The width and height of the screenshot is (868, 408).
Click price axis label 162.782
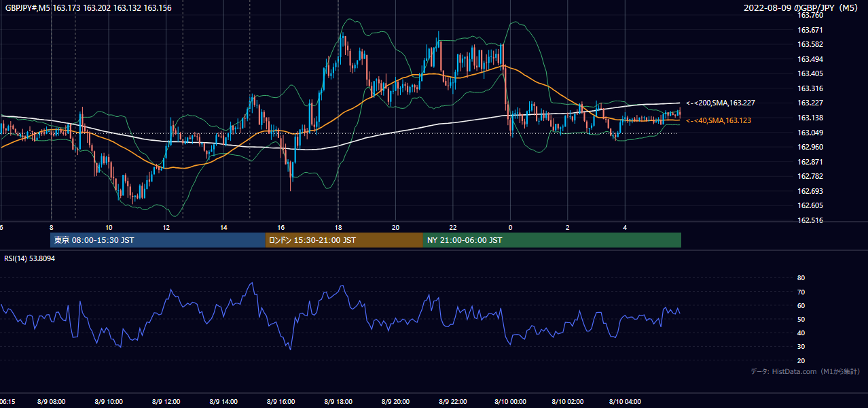pyautogui.click(x=810, y=176)
